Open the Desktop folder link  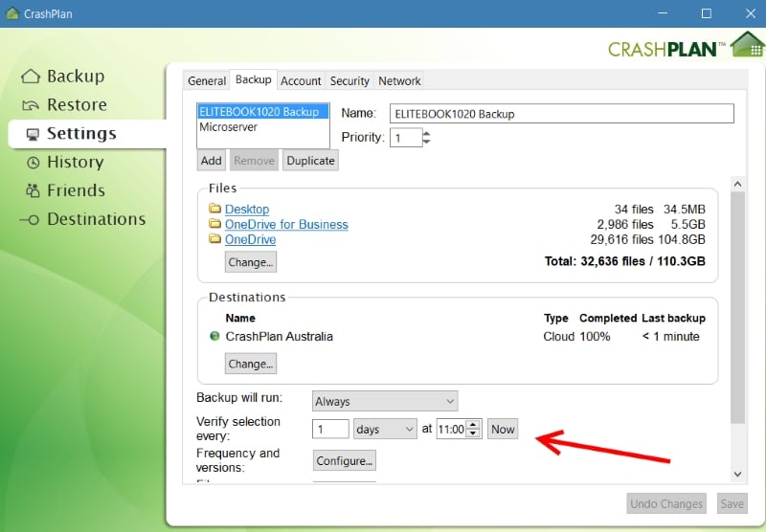click(x=247, y=209)
